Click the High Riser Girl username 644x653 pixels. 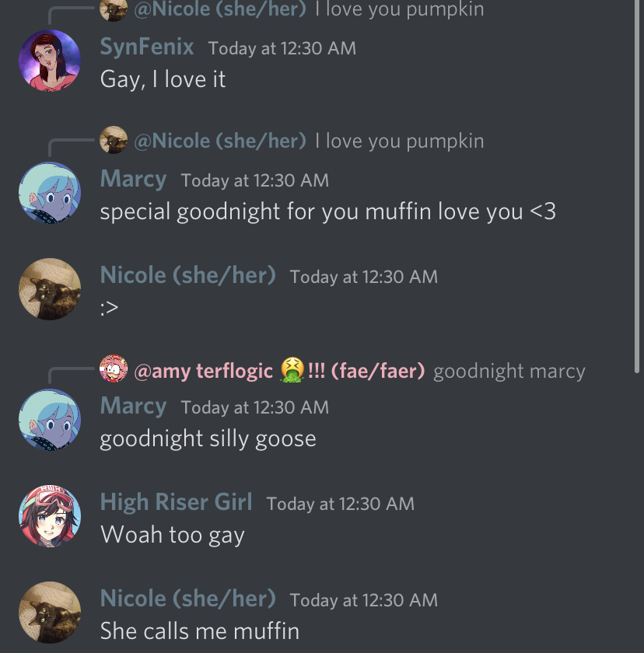click(x=176, y=501)
